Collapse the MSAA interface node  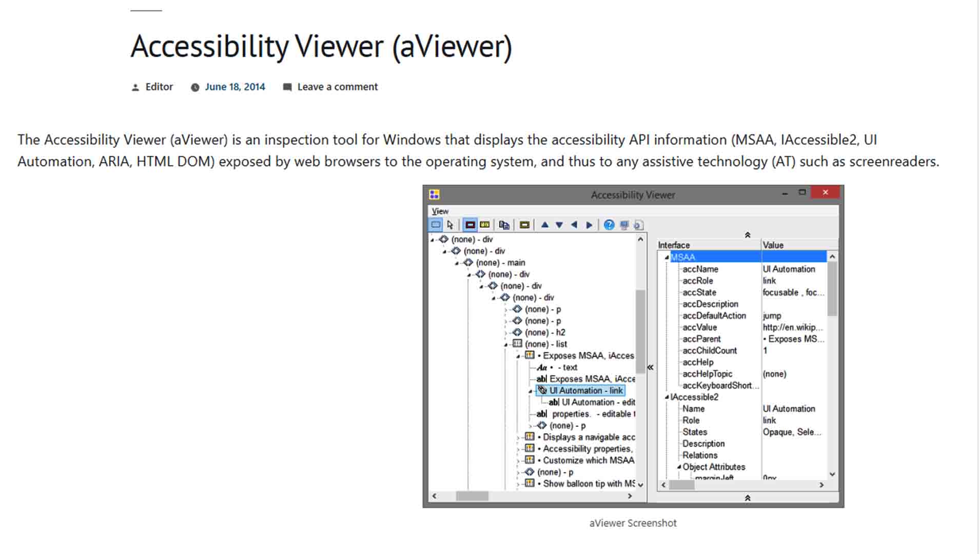667,257
